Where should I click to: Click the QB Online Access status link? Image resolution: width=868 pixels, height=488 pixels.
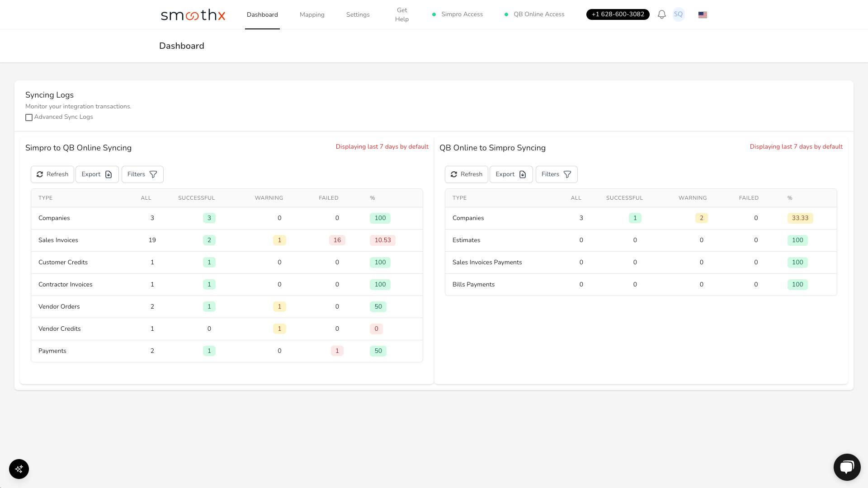pos(538,14)
